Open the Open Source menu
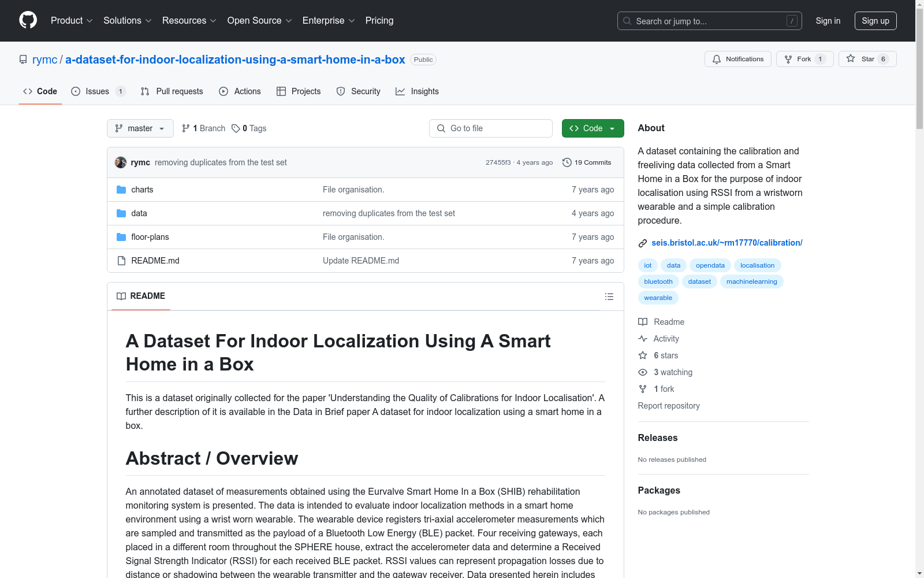Screen dimensions: 924x578 pyautogui.click(x=260, y=20)
